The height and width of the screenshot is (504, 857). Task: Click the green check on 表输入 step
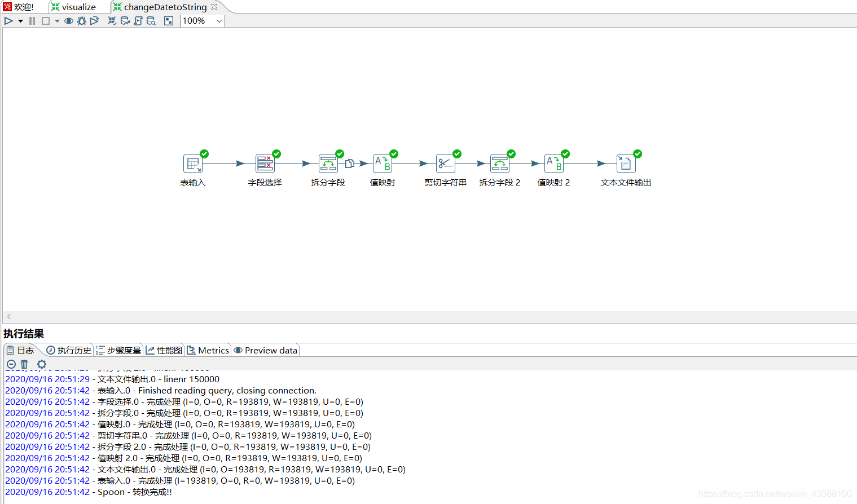204,154
